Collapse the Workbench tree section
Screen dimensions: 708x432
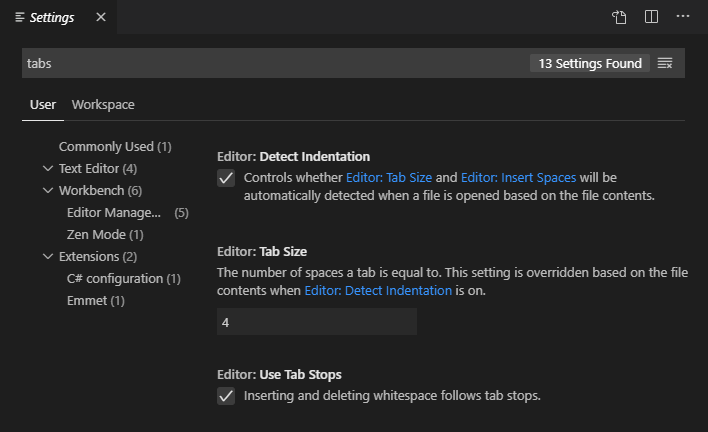pos(48,191)
